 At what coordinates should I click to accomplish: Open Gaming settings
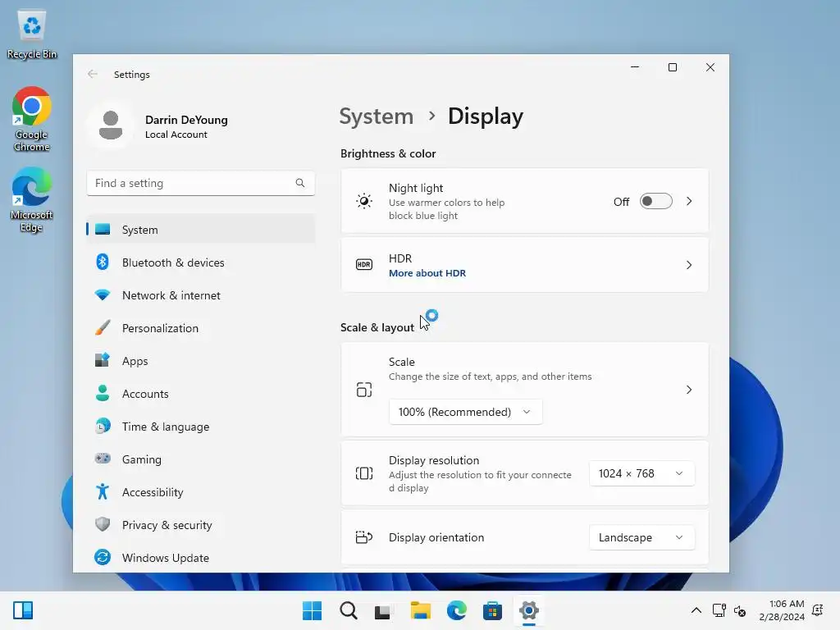point(201,459)
